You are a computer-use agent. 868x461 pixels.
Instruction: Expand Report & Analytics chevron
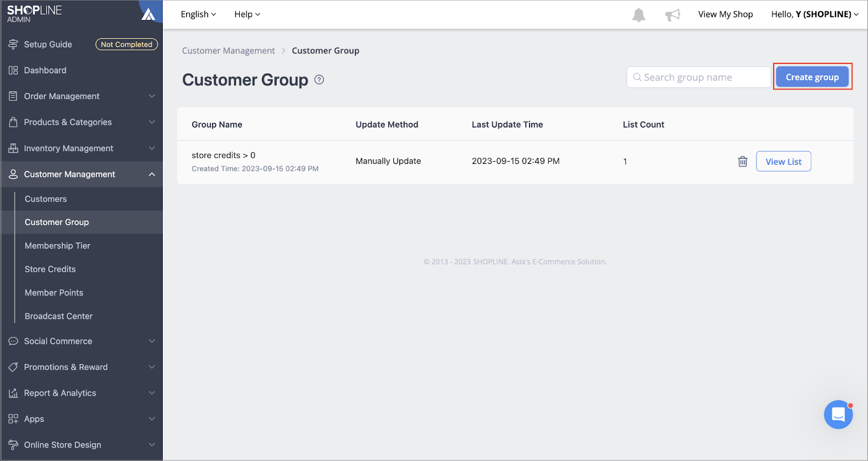point(152,393)
